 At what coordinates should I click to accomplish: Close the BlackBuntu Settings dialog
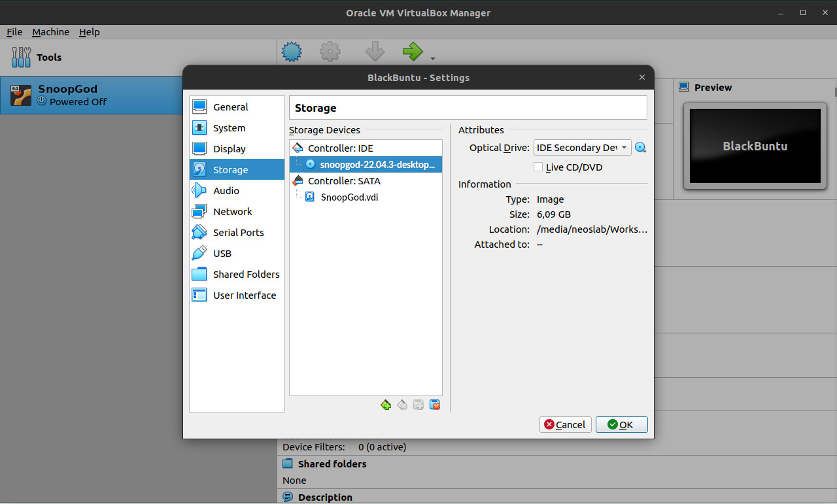[641, 77]
